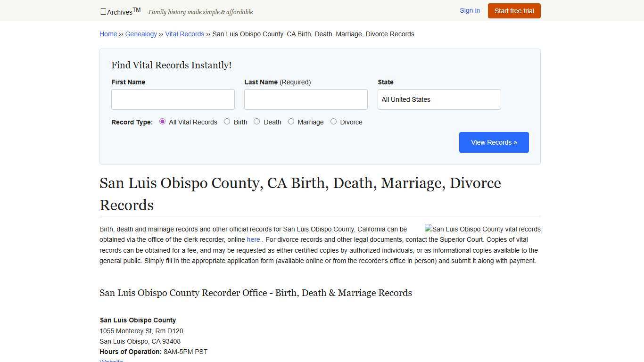Viewport: 644px width, 362px height.
Task: Click the Last Name input field
Action: pyautogui.click(x=305, y=99)
